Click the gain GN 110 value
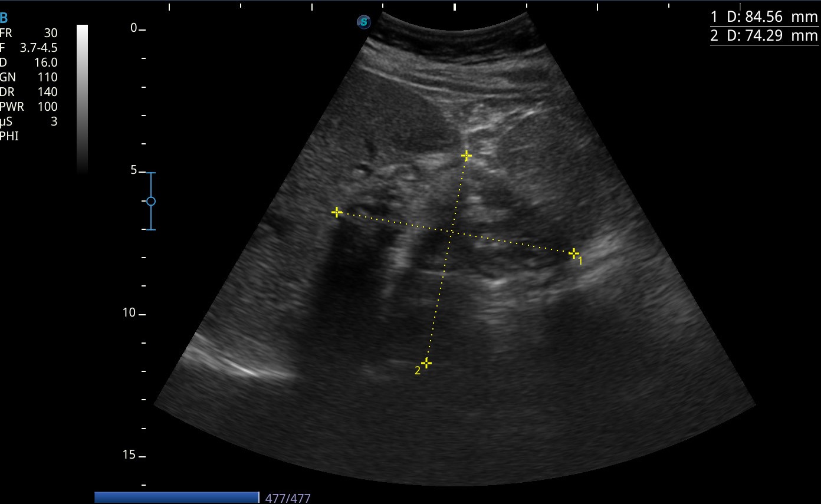821x504 pixels. (x=28, y=77)
